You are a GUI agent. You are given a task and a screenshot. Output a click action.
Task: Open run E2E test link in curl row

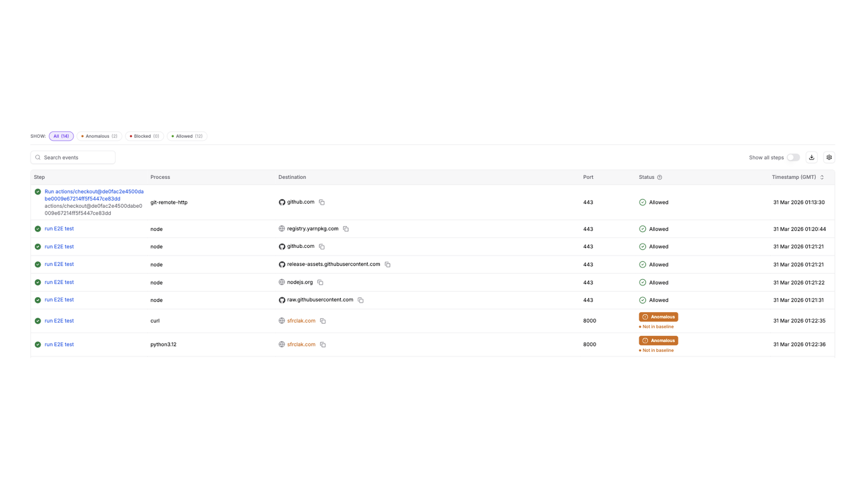tap(59, 321)
